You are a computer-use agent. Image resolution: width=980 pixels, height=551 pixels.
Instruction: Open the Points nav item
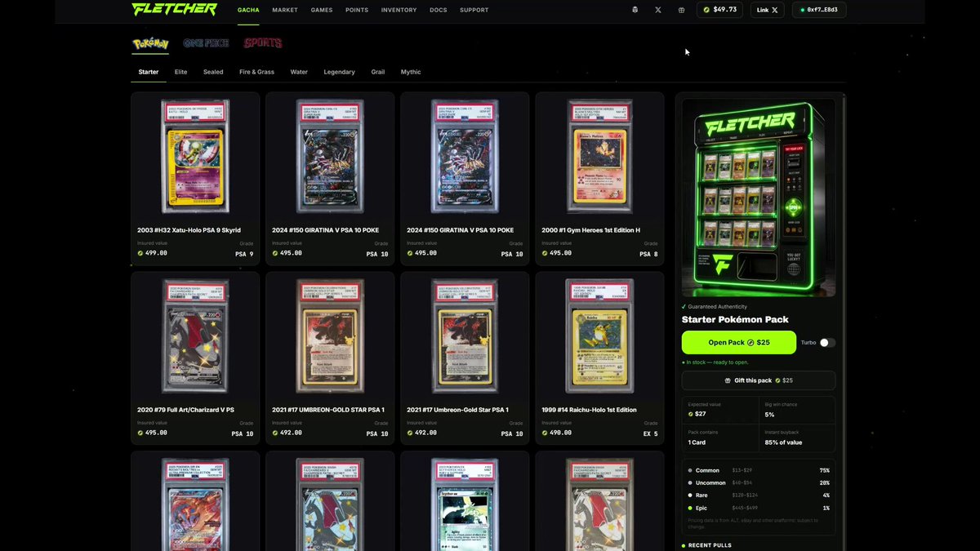[357, 10]
